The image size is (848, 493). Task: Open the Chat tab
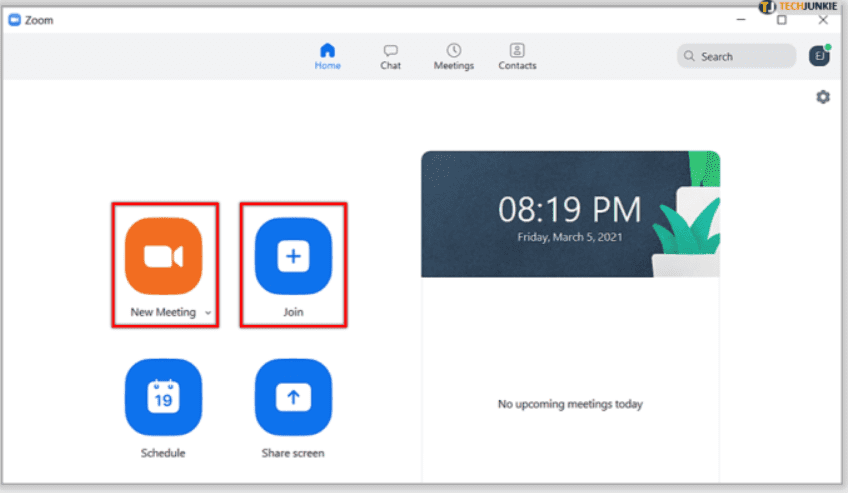(x=390, y=57)
